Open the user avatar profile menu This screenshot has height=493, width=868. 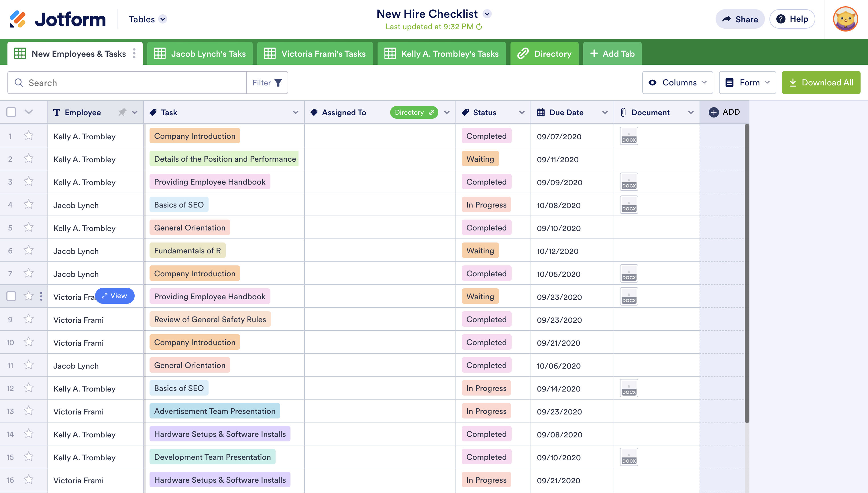pyautogui.click(x=845, y=19)
